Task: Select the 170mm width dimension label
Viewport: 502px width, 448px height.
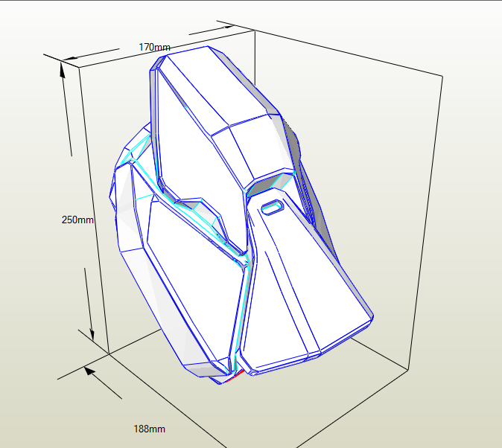Action: pyautogui.click(x=154, y=48)
